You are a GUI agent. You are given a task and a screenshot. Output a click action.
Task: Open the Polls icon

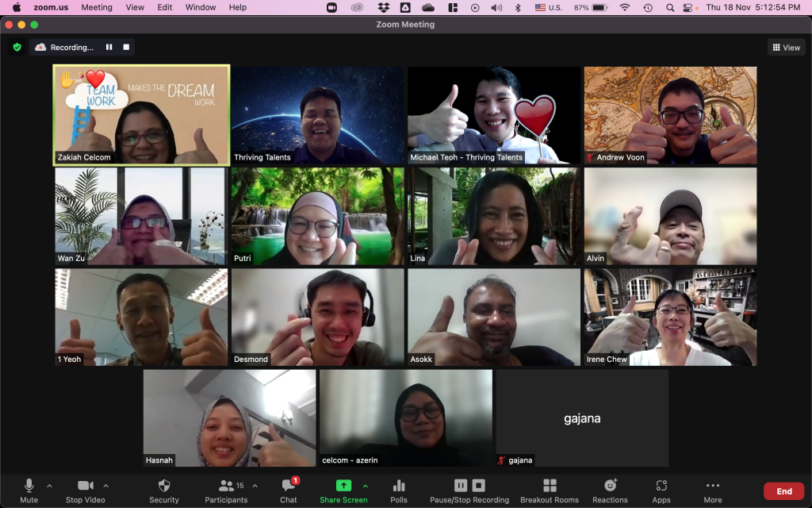(399, 486)
